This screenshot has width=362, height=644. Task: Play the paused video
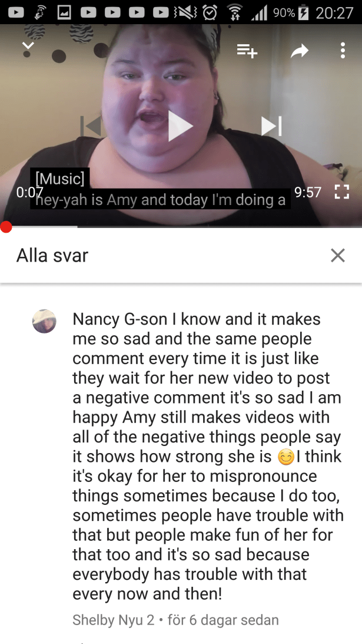pyautogui.click(x=181, y=126)
